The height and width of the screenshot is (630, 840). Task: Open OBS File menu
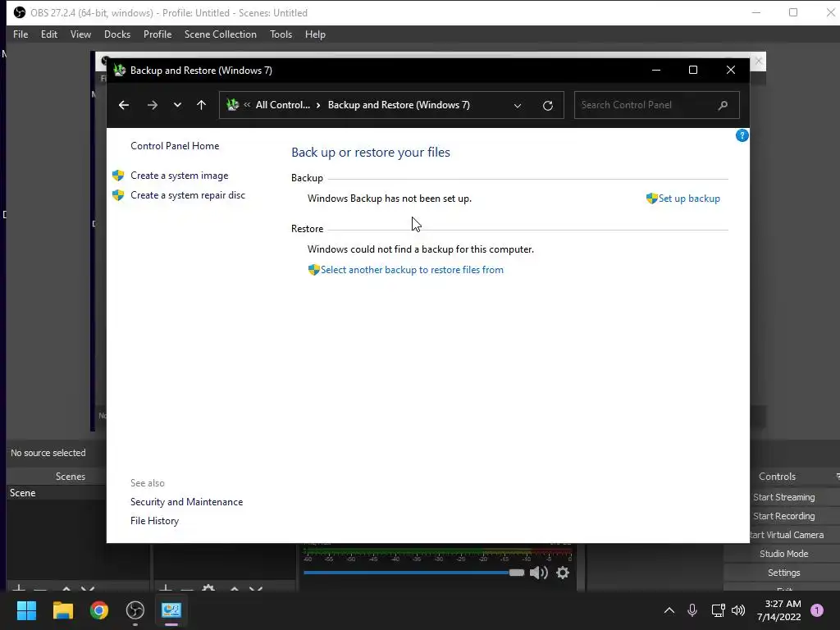pos(21,34)
